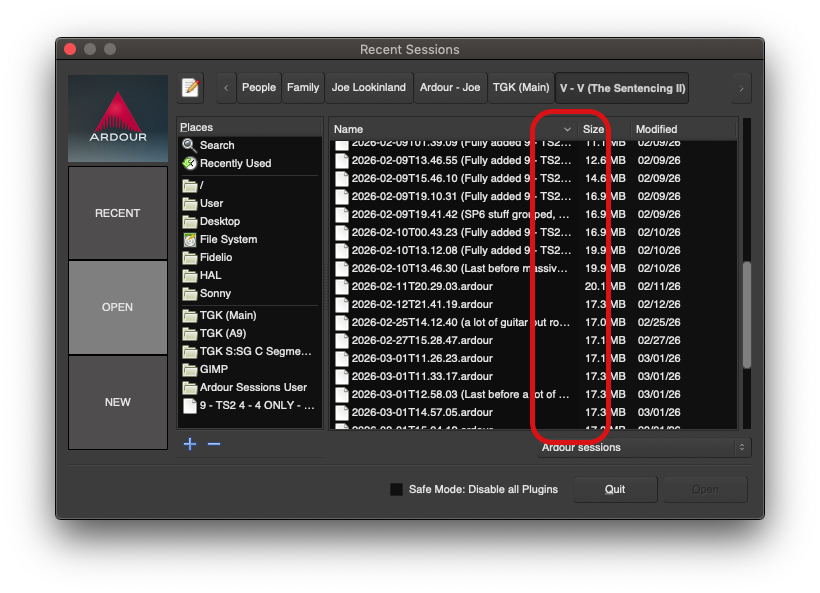
Task: Sort files by the Modified column header
Action: (657, 129)
